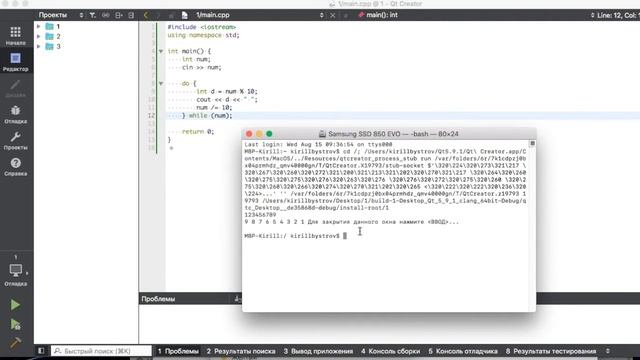Viewport: 640px width, 360px height.
Task: Select project 3 in the tree
Action: [x=58, y=47]
